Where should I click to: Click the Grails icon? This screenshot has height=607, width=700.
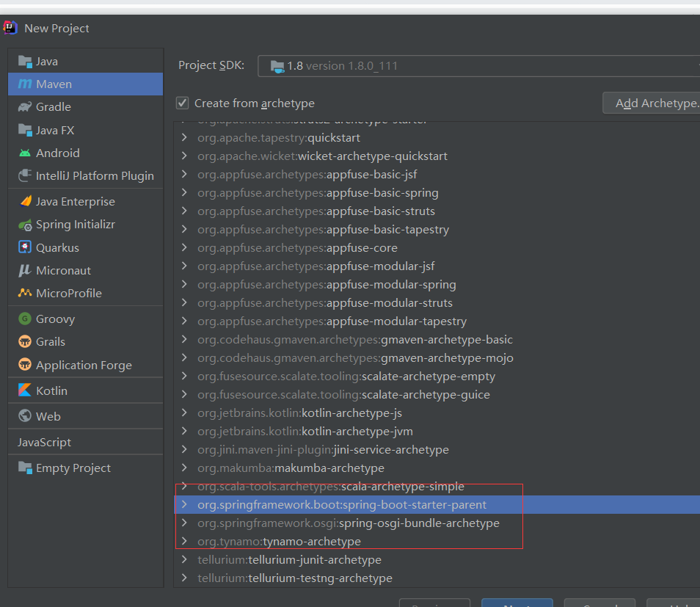click(25, 342)
